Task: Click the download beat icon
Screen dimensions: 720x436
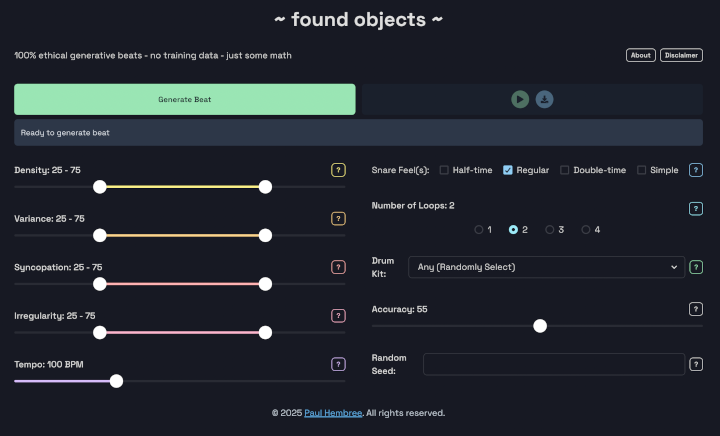Action: (544, 99)
